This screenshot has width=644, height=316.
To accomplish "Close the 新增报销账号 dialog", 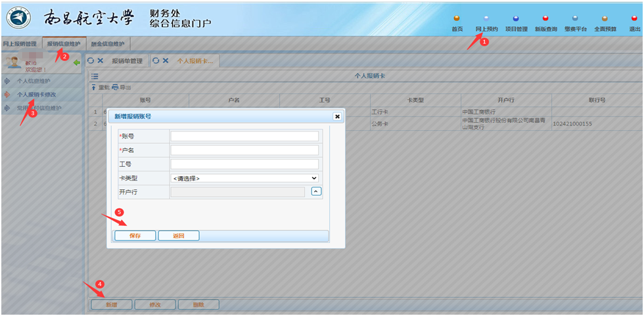I will (337, 116).
